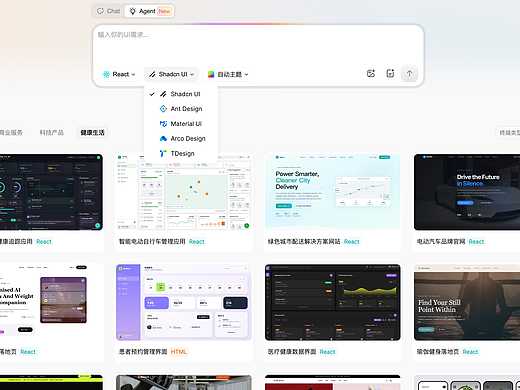Click the rainbow theme color swatch
Viewport: 520px width, 390px height.
click(x=211, y=74)
